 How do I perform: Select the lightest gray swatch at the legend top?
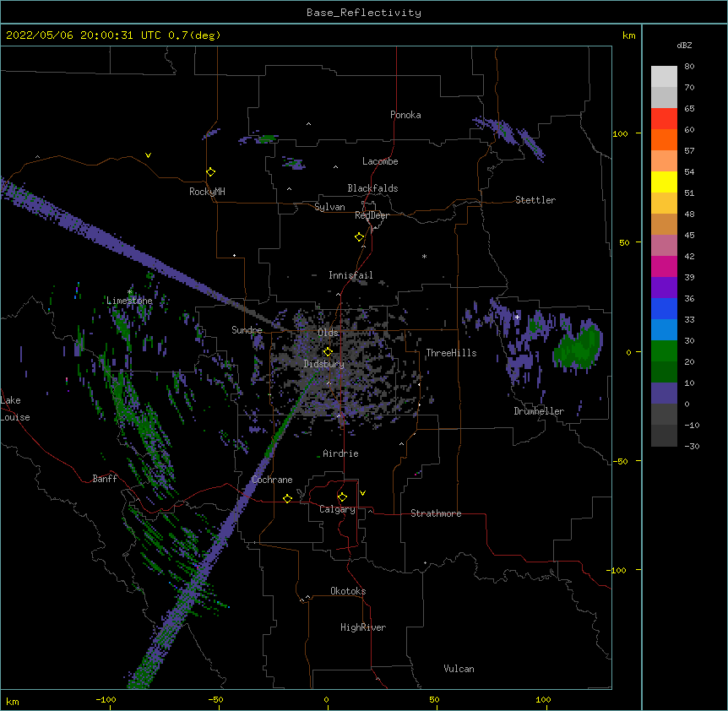tap(664, 77)
